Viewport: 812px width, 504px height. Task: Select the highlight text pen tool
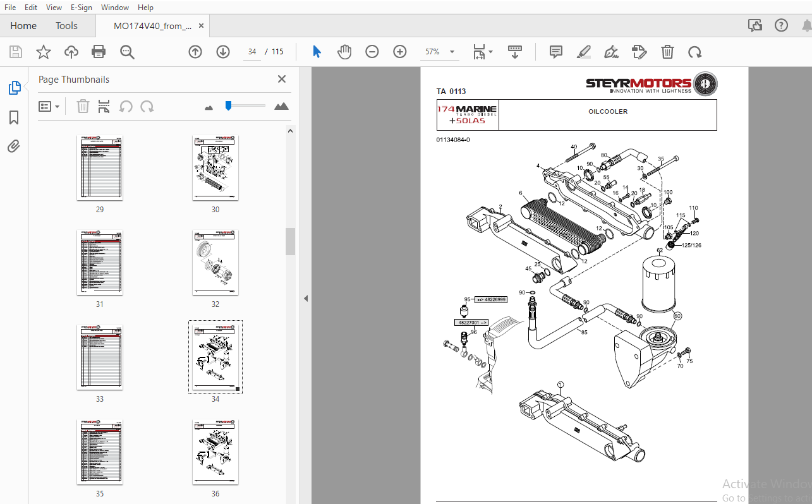click(x=583, y=52)
